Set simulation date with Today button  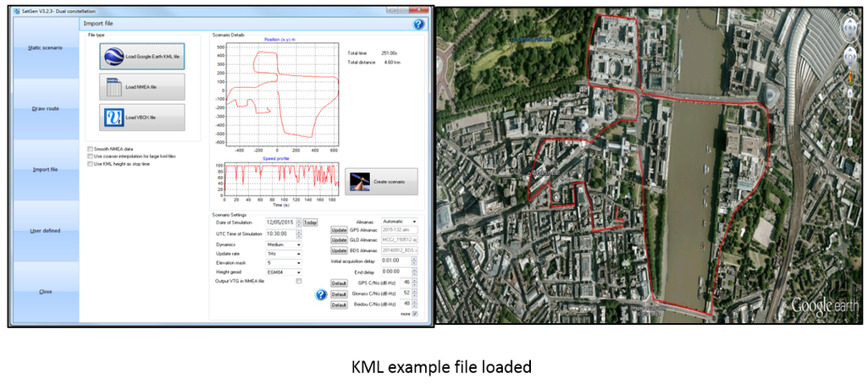pos(310,222)
